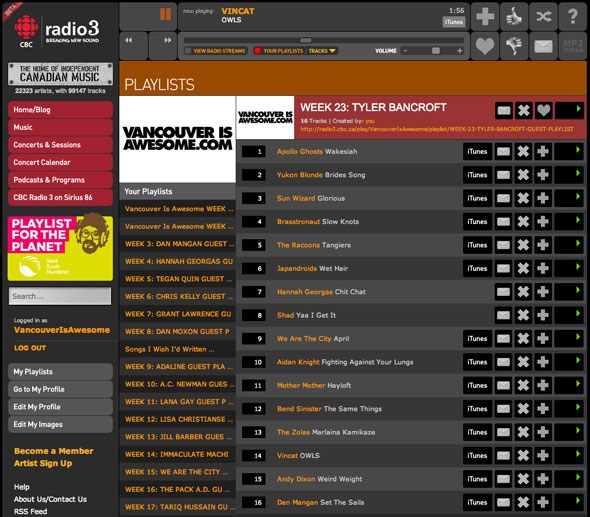Screen dimensions: 590x517
Task: Play Vincat OWLS track from list
Action: (x=569, y=455)
